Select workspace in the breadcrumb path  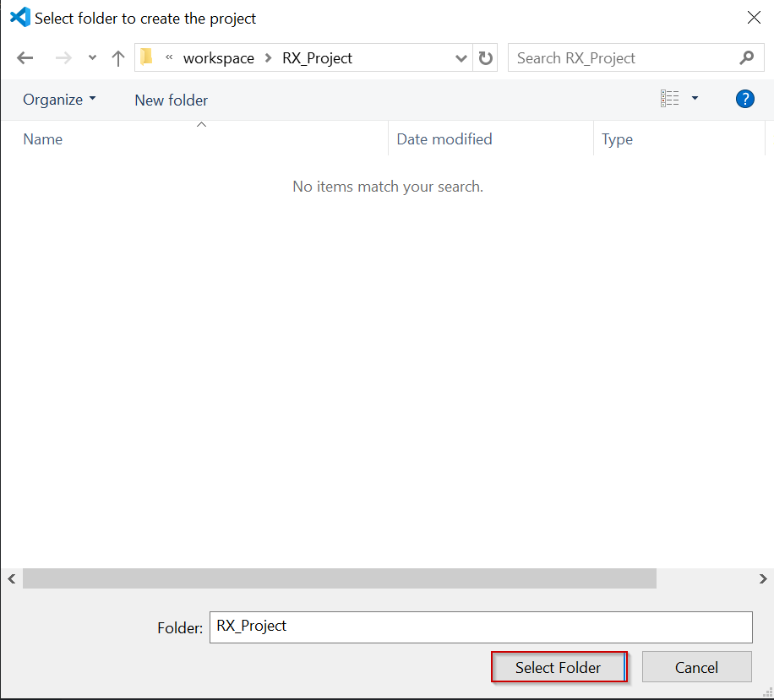pyautogui.click(x=219, y=58)
